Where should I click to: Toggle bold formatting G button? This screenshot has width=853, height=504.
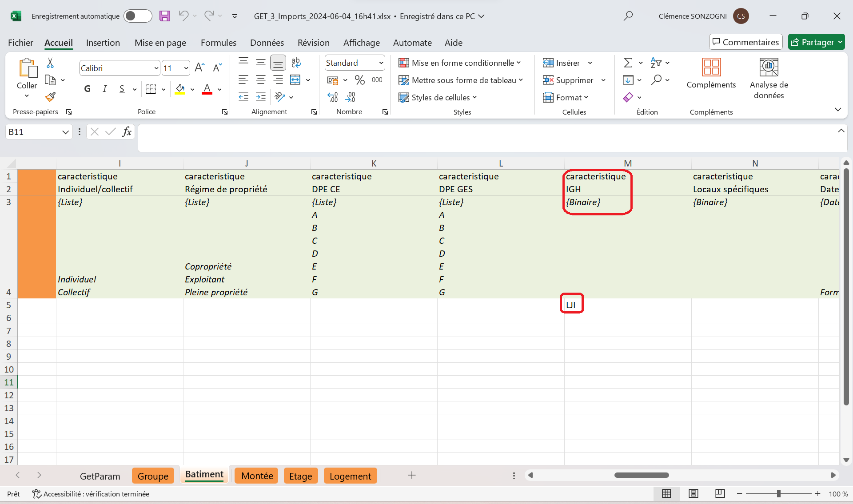coord(88,89)
